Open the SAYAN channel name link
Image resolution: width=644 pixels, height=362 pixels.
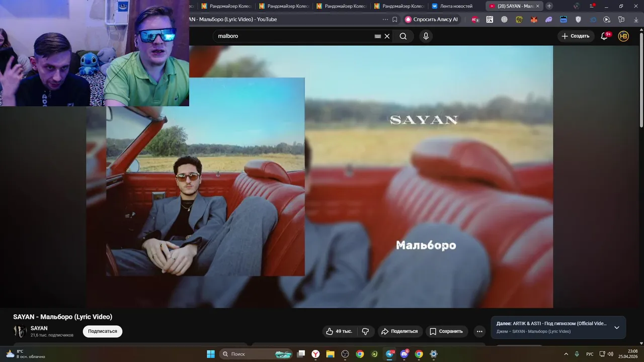pos(39,328)
